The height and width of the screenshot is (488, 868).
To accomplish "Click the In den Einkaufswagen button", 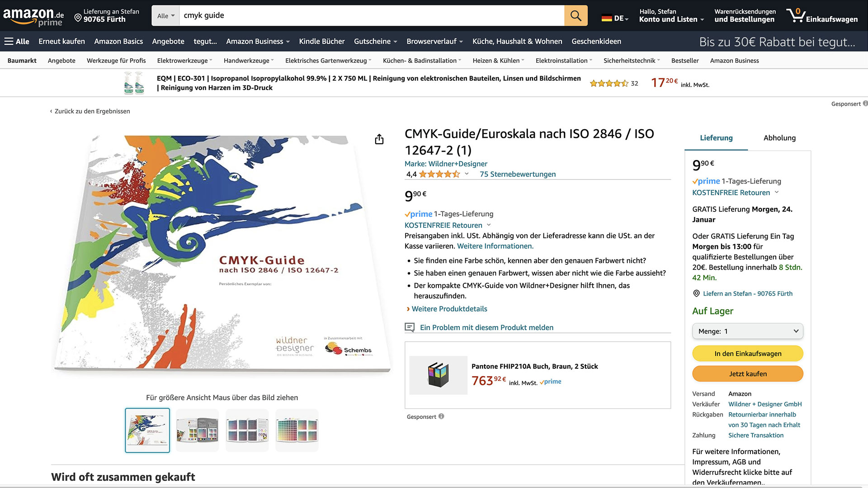I will click(x=747, y=353).
